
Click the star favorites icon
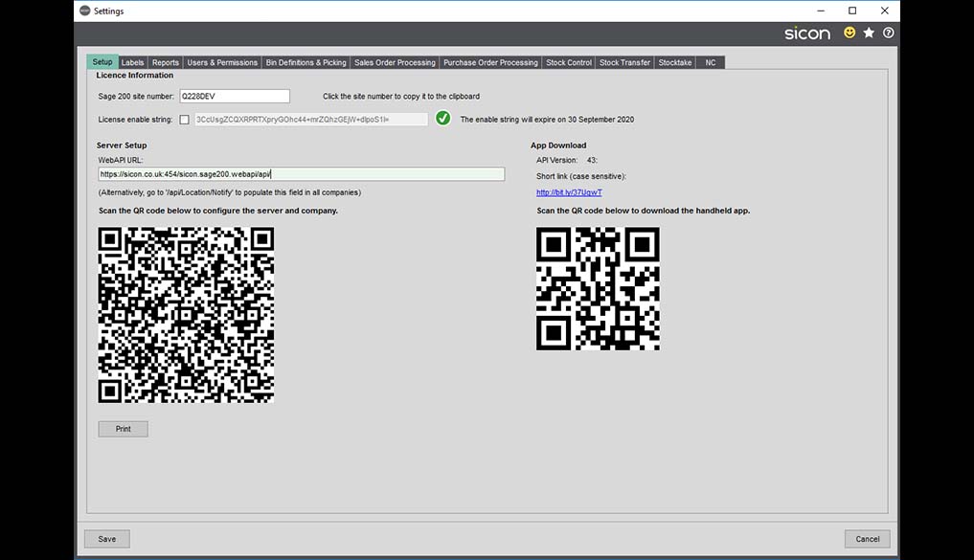coord(869,33)
